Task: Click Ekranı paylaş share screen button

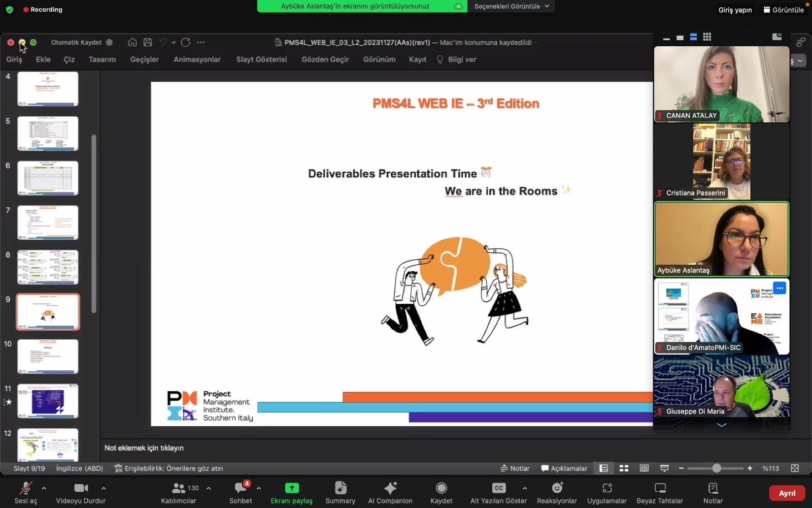Action: coord(292,493)
